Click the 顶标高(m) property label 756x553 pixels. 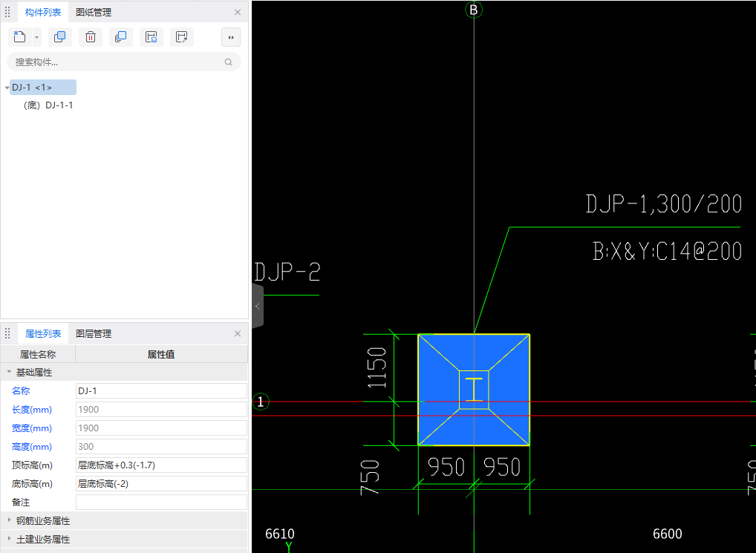(32, 465)
